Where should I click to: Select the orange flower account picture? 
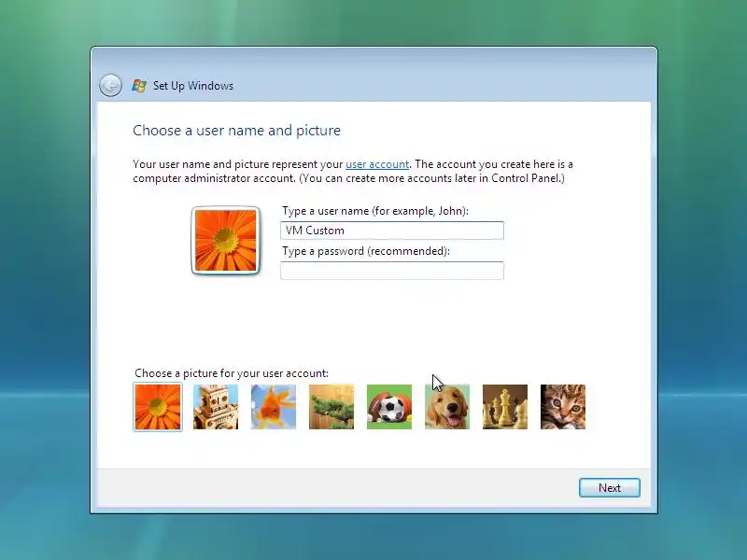158,407
